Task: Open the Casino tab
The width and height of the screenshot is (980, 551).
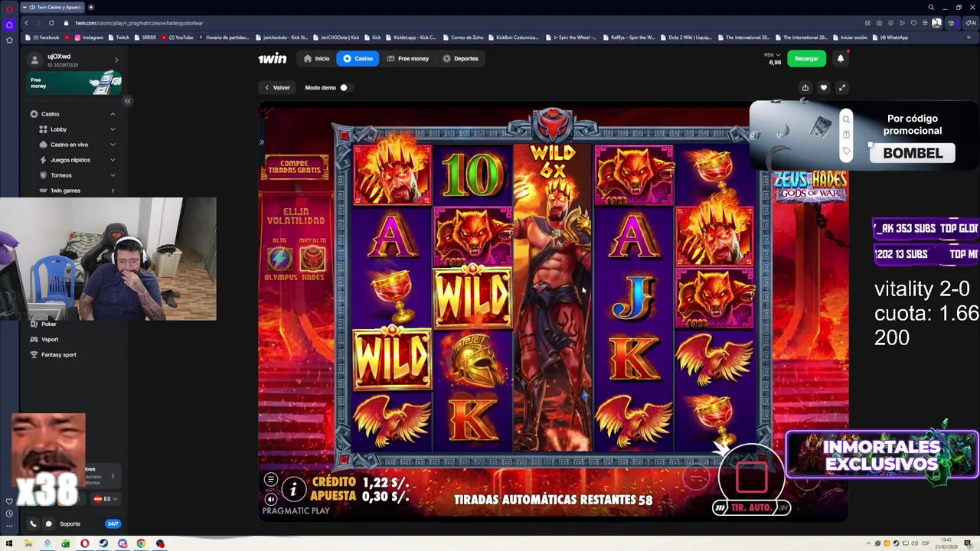Action: [358, 58]
